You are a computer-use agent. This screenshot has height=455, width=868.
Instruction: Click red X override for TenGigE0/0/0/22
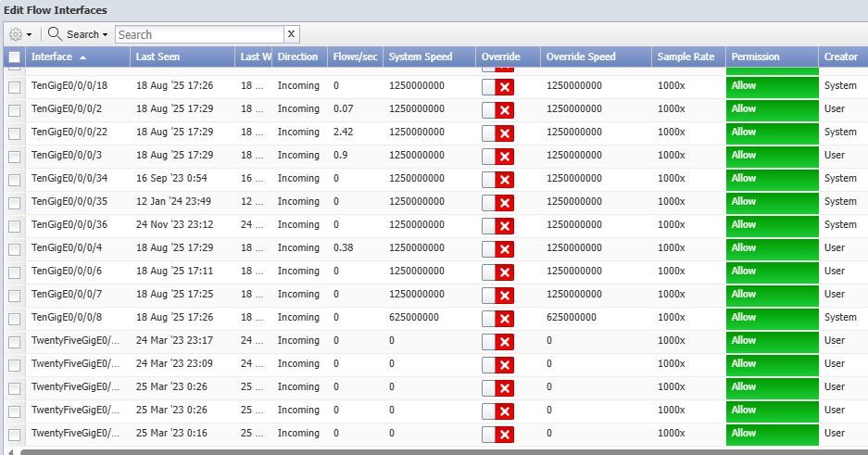tap(505, 133)
